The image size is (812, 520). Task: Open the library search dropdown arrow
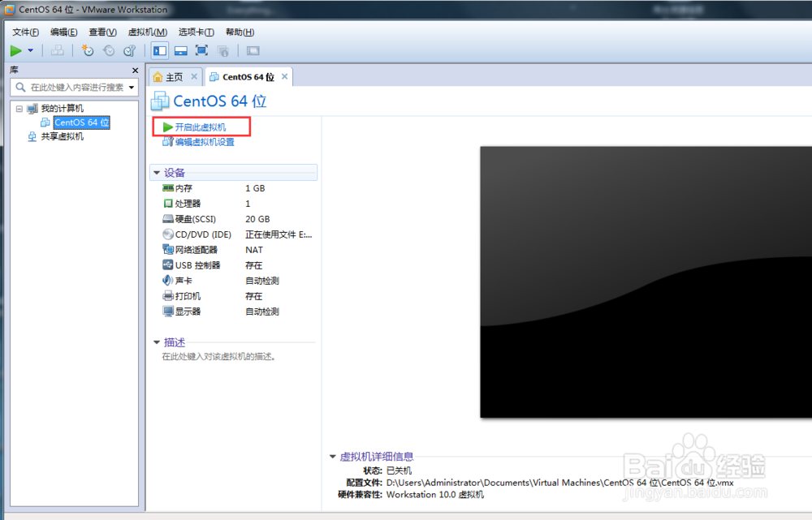[x=132, y=88]
